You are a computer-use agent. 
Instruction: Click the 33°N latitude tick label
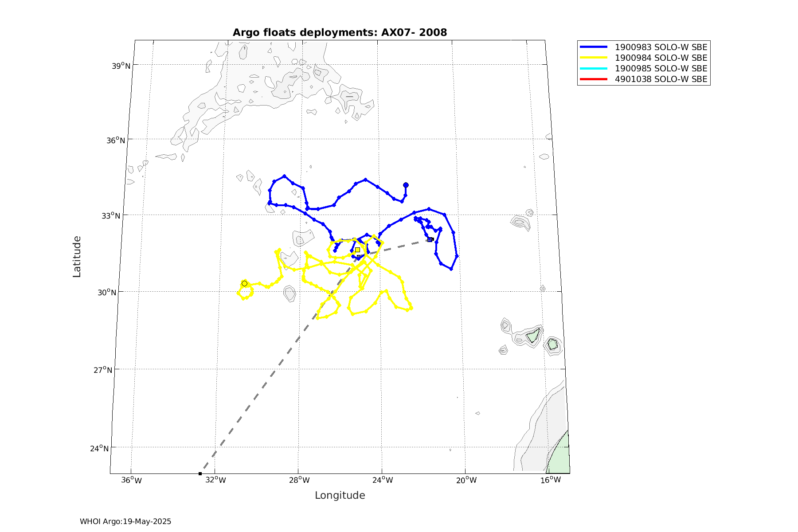111,215
